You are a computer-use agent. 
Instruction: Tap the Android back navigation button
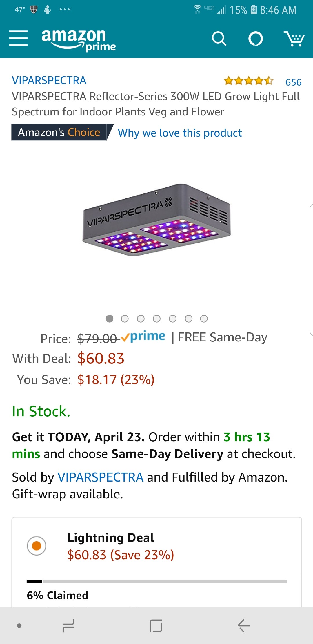(x=243, y=625)
